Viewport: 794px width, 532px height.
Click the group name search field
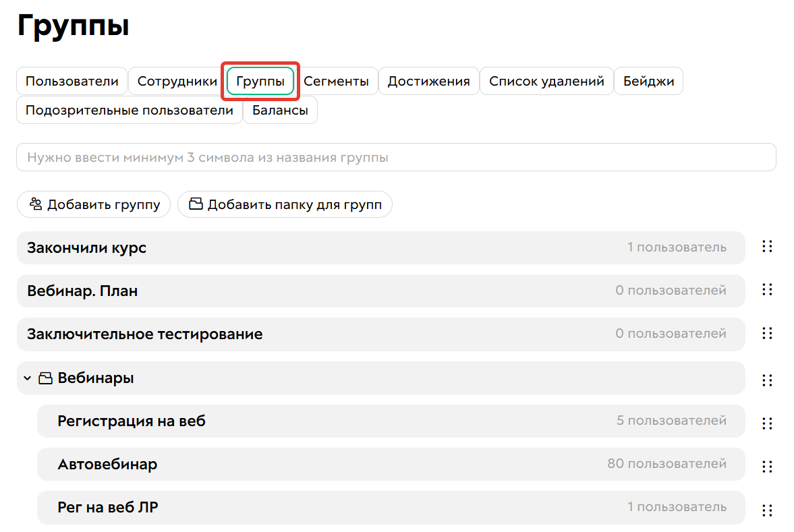[x=397, y=157]
